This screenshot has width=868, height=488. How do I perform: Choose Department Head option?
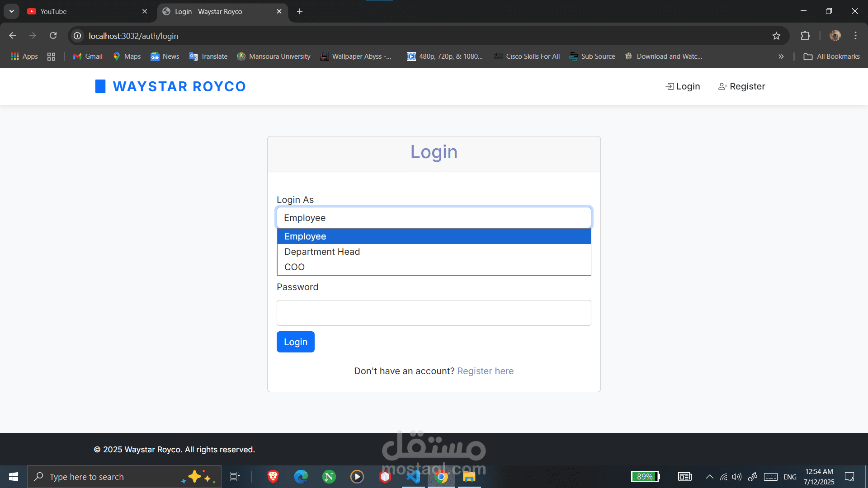(434, 252)
